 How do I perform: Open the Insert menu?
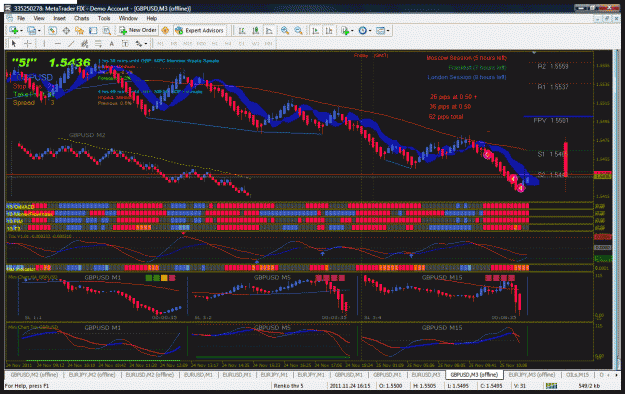(x=59, y=18)
